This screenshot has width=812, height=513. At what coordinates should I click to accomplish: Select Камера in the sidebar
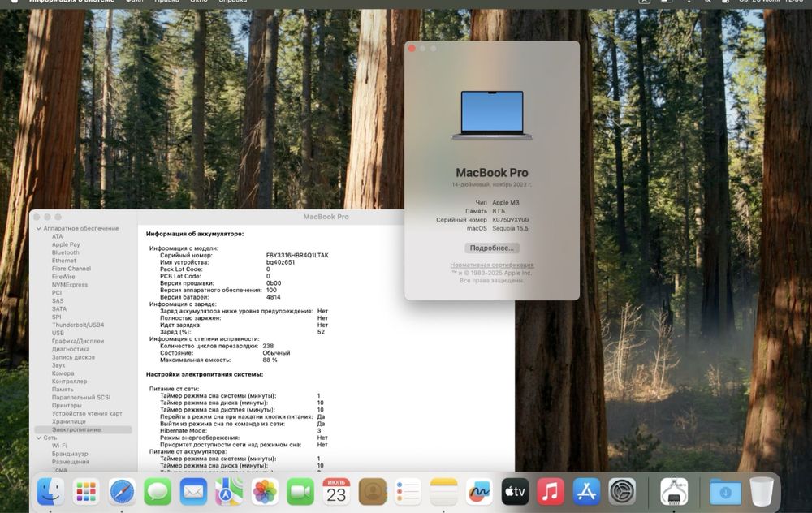63,373
